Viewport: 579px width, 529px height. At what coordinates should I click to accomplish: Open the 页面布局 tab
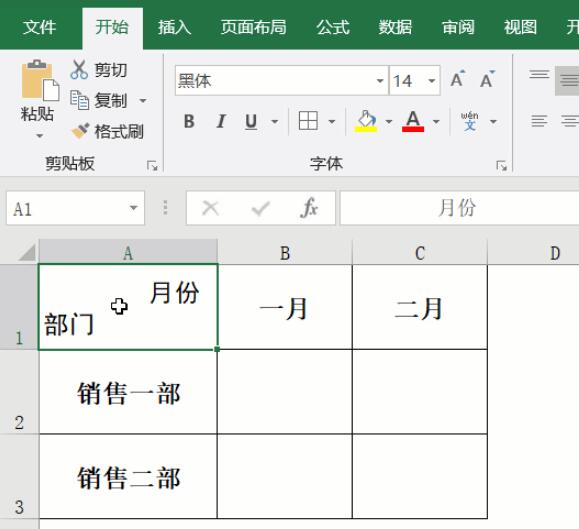[254, 27]
